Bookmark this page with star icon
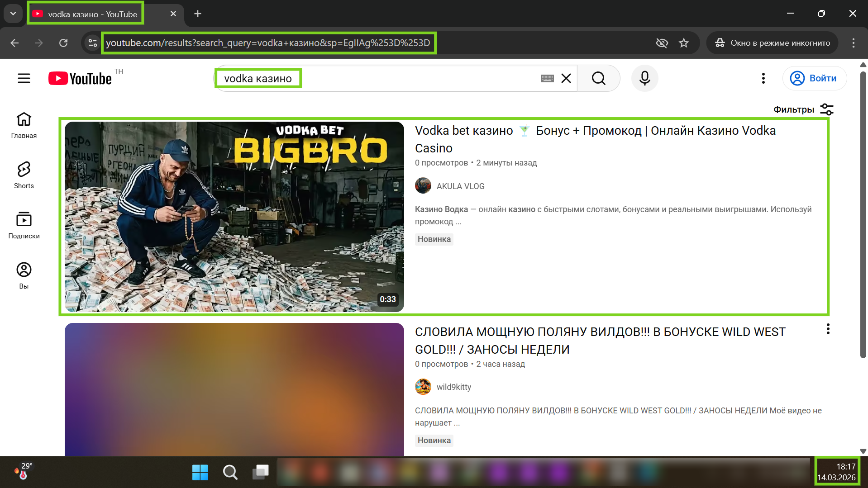Image resolution: width=868 pixels, height=488 pixels. (684, 43)
